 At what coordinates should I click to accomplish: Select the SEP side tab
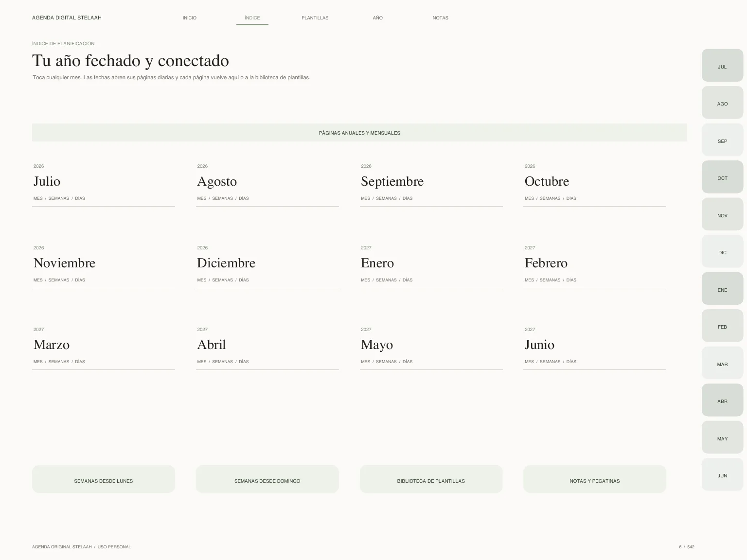(x=722, y=140)
